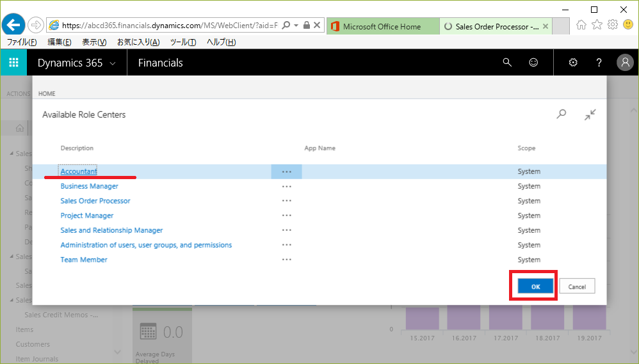Click the Scope column header

(x=526, y=148)
